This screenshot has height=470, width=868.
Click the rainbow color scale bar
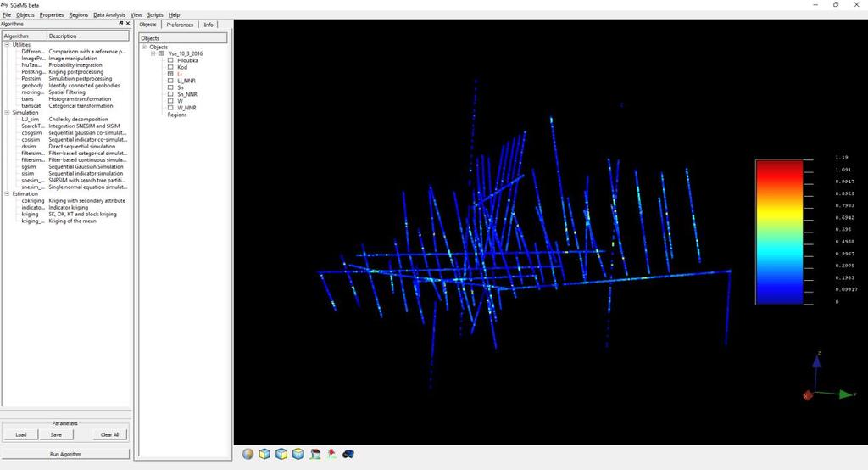click(x=779, y=232)
